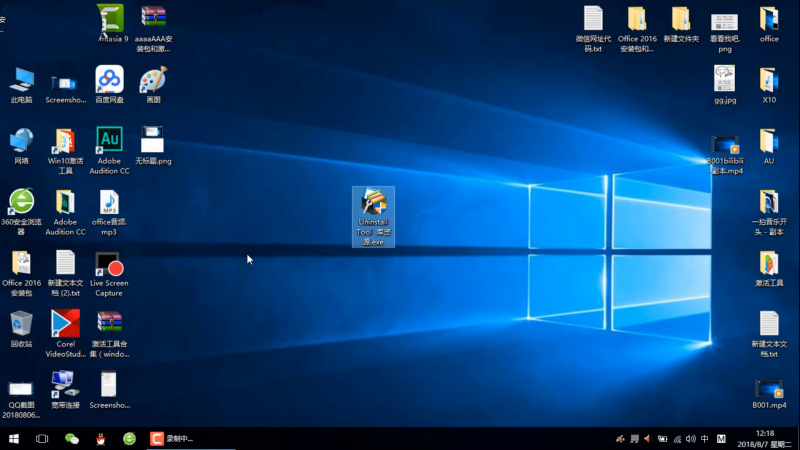
Task: Open WeChat from the taskbar
Action: [x=71, y=439]
